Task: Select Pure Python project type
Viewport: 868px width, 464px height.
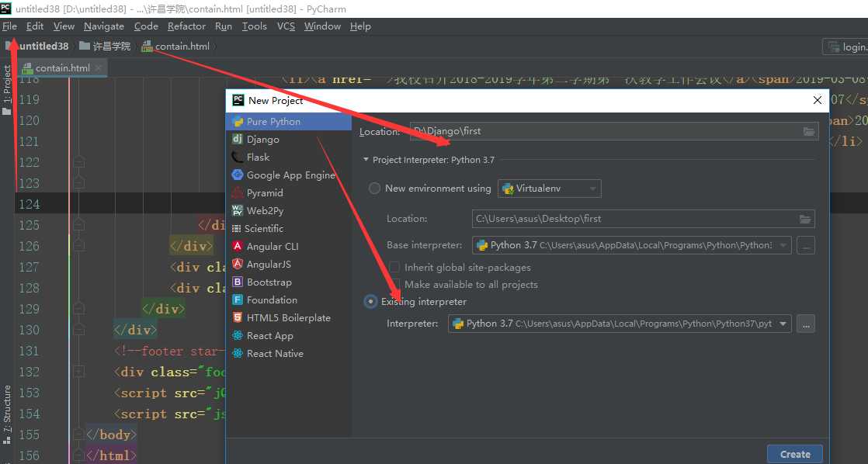Action: pyautogui.click(x=288, y=122)
